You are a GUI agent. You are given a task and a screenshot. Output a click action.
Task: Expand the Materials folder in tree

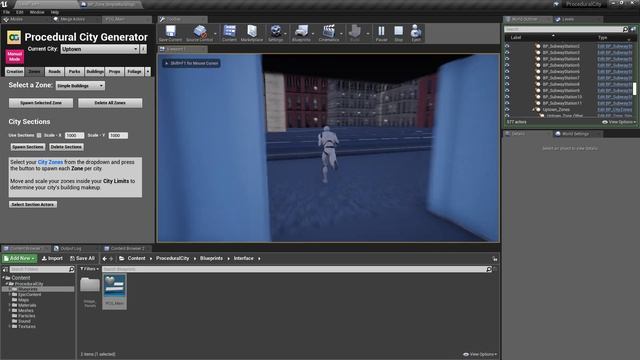click(9, 305)
